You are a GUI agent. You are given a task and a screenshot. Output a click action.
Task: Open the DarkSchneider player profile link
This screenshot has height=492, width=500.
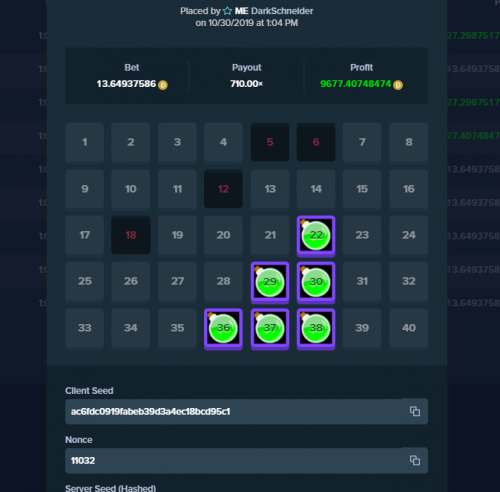coord(282,11)
